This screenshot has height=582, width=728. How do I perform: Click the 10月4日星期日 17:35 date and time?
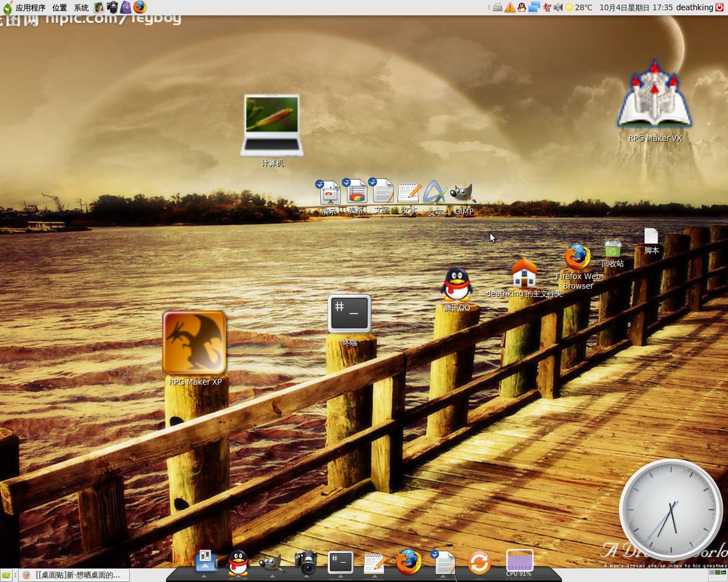[x=636, y=7]
